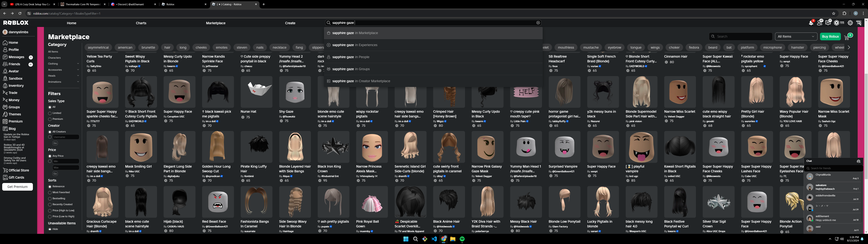Open chat settings gear icon
The image size is (868, 244).
click(858, 161)
